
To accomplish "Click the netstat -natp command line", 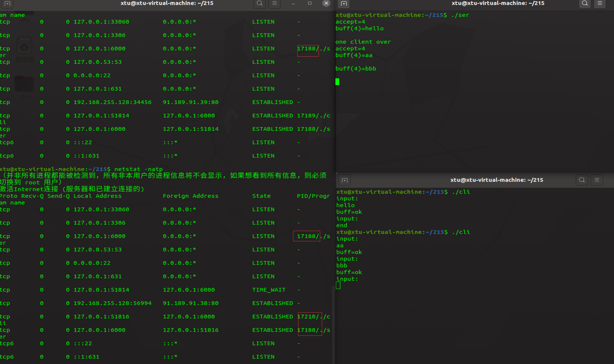I will [138, 169].
